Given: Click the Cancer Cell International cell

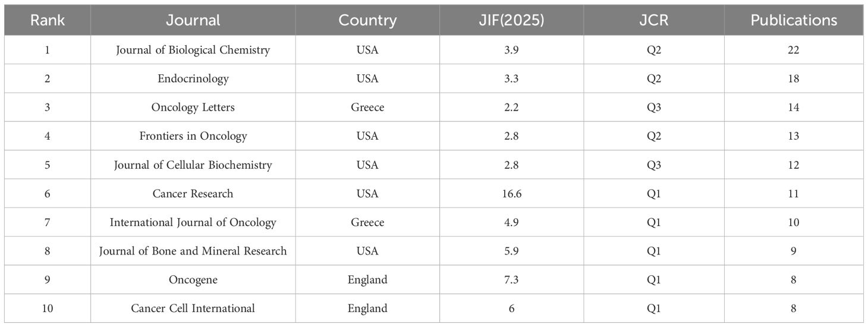Looking at the screenshot, I should pos(193,308).
